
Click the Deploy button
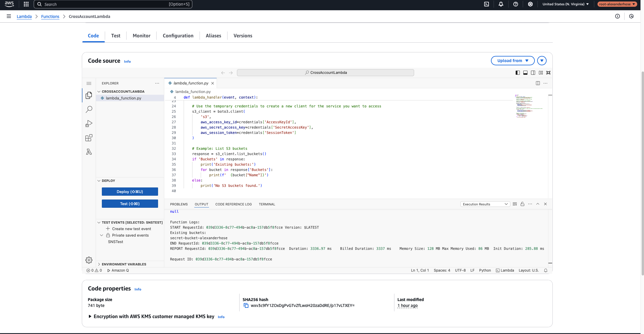pyautogui.click(x=130, y=191)
